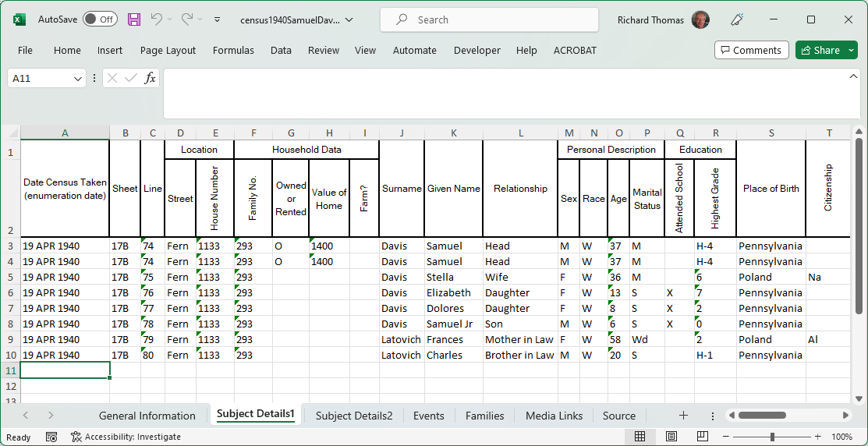Click the macro recording icon in status bar

pyautogui.click(x=51, y=437)
